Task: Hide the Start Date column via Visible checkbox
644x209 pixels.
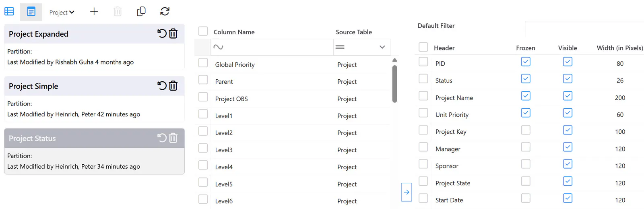Action: pos(568,198)
